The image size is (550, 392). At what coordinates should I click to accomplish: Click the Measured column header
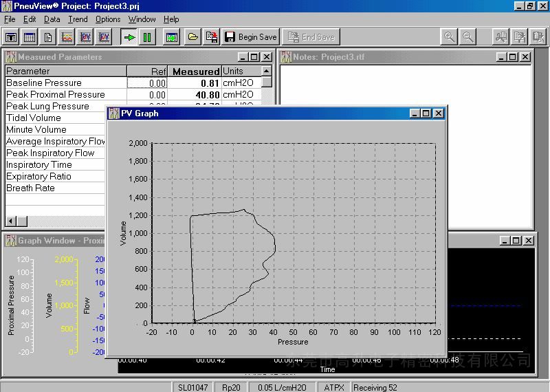pos(195,72)
